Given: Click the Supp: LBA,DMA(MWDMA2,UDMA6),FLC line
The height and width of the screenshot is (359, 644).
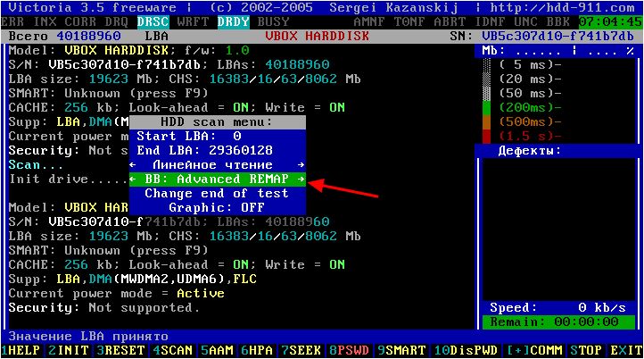Looking at the screenshot, I should coord(133,280).
